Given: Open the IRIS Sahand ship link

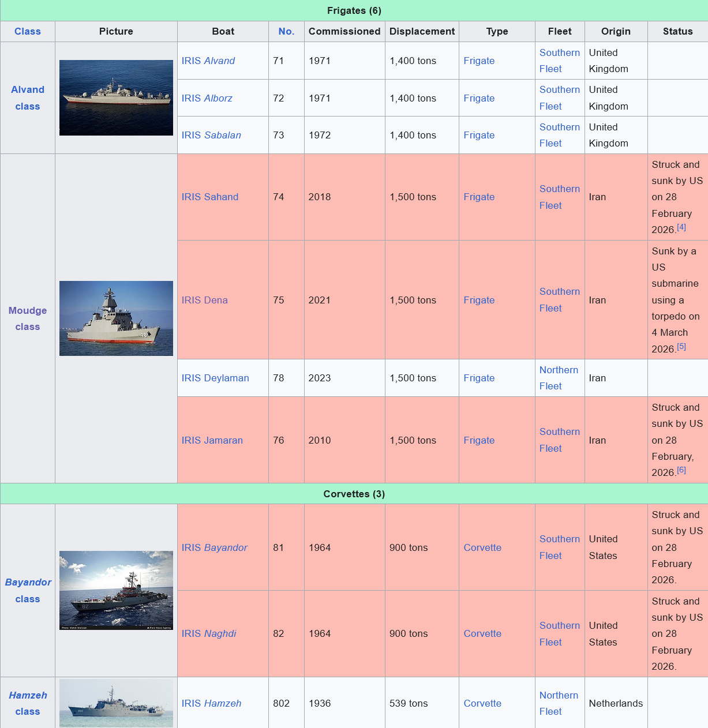Looking at the screenshot, I should click(209, 197).
